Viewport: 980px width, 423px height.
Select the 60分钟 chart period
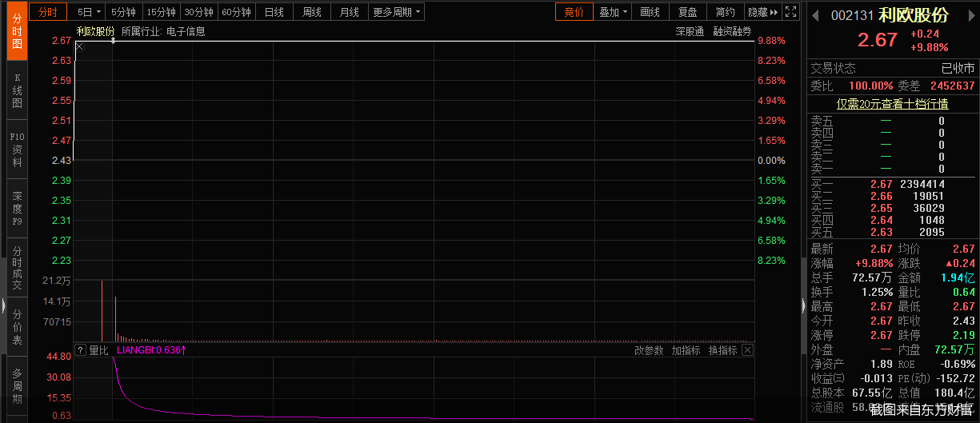pos(236,12)
